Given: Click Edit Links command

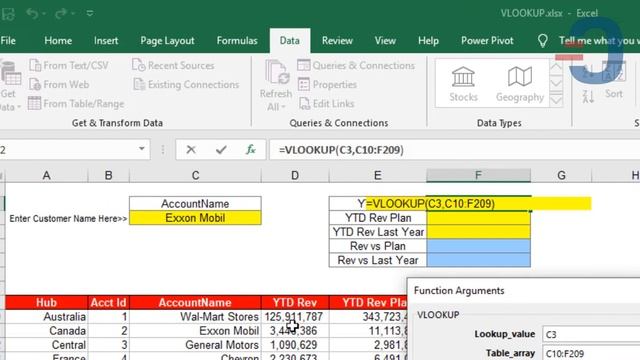Looking at the screenshot, I should coord(327,104).
